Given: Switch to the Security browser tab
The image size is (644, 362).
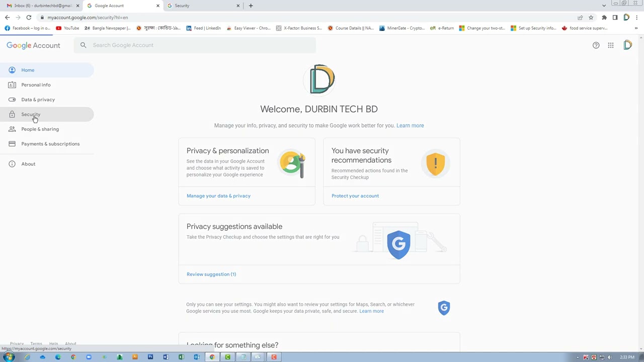Looking at the screenshot, I should pyautogui.click(x=202, y=6).
